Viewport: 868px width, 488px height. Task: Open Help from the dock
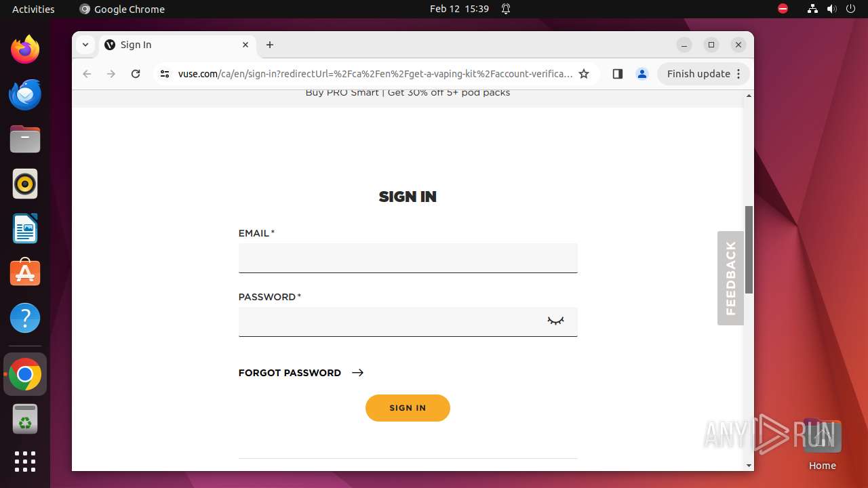click(25, 318)
